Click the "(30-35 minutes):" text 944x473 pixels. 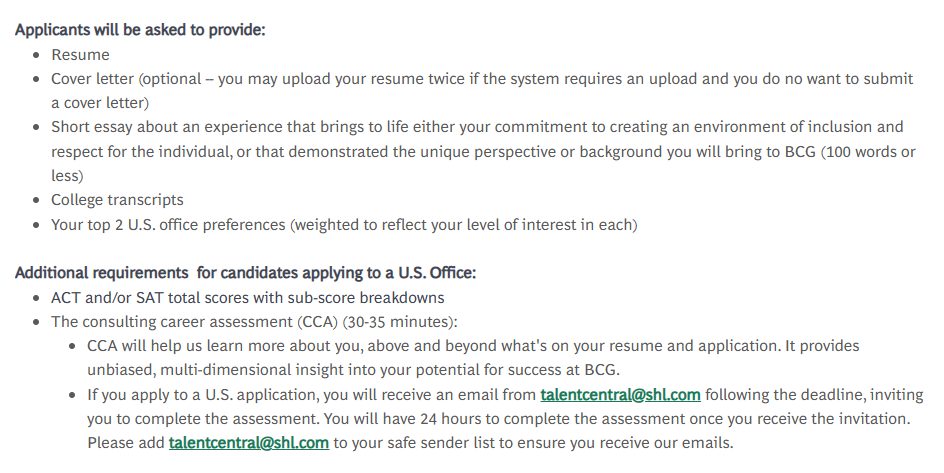click(x=400, y=322)
